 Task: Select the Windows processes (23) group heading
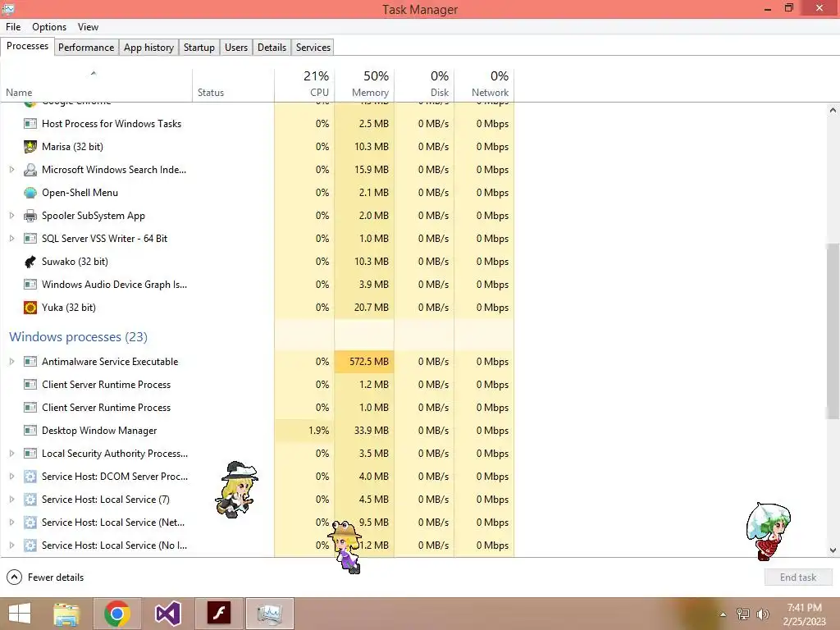pos(78,336)
